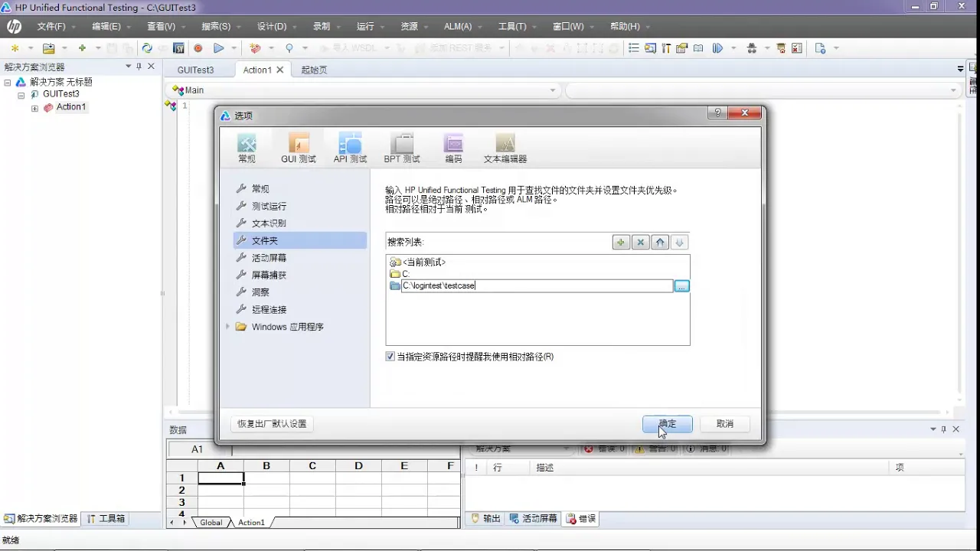Click the spy hat toolbar icon
Viewport: 980px width, 551px height.
tap(752, 47)
